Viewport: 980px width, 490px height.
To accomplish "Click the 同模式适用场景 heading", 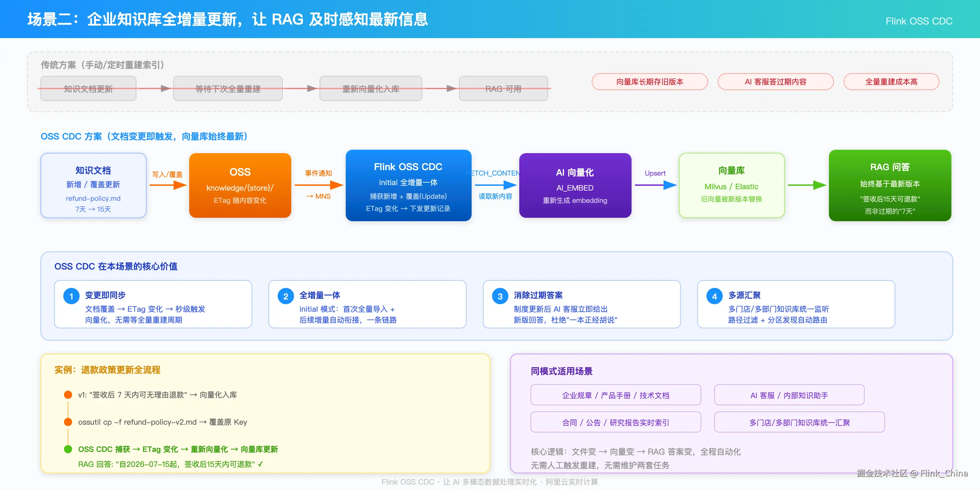I will tap(561, 371).
